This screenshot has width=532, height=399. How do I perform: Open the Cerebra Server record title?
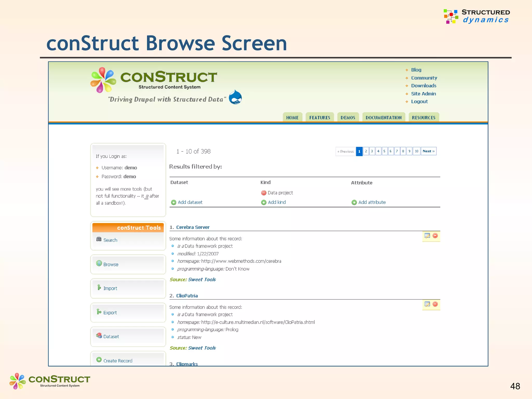(193, 227)
